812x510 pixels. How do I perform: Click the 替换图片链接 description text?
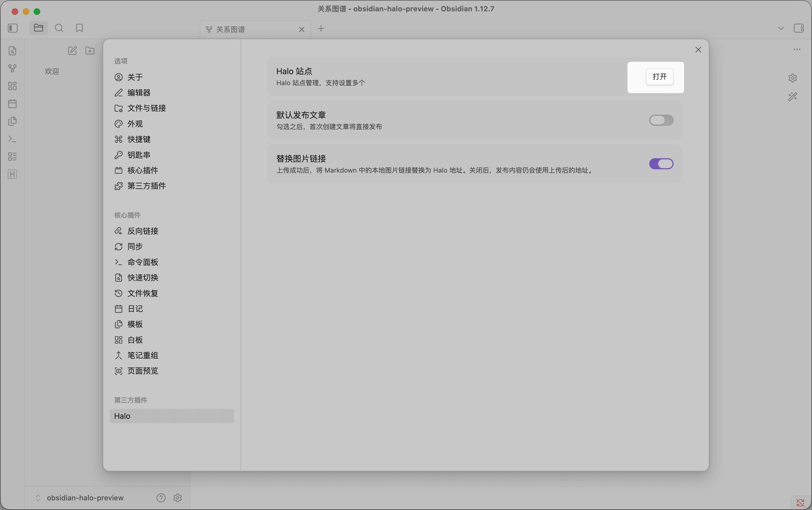pyautogui.click(x=434, y=170)
